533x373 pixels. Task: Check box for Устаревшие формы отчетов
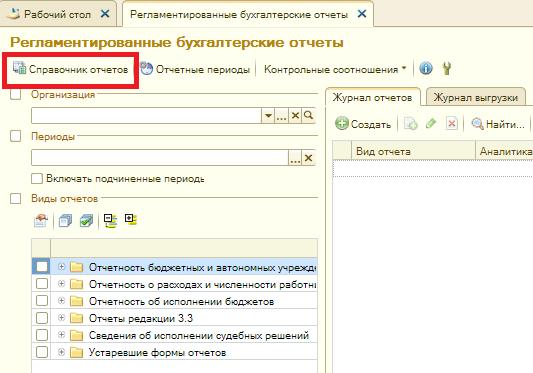coord(42,352)
